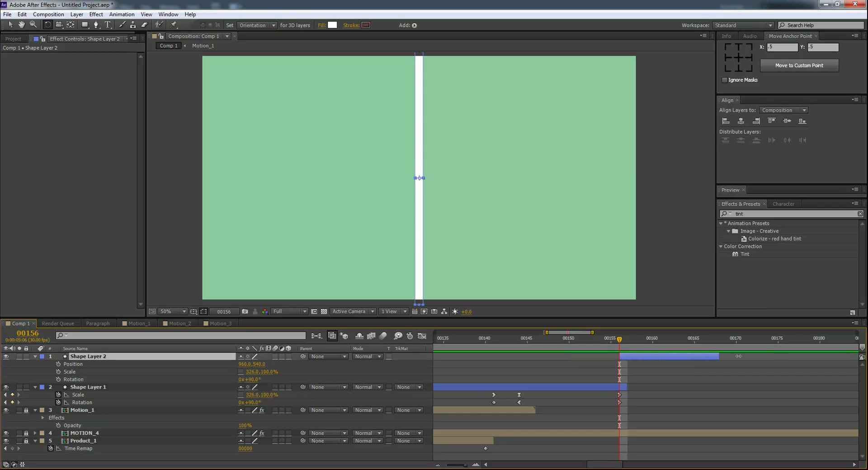Open the Animation menu
Image resolution: width=868 pixels, height=470 pixels.
coord(122,14)
